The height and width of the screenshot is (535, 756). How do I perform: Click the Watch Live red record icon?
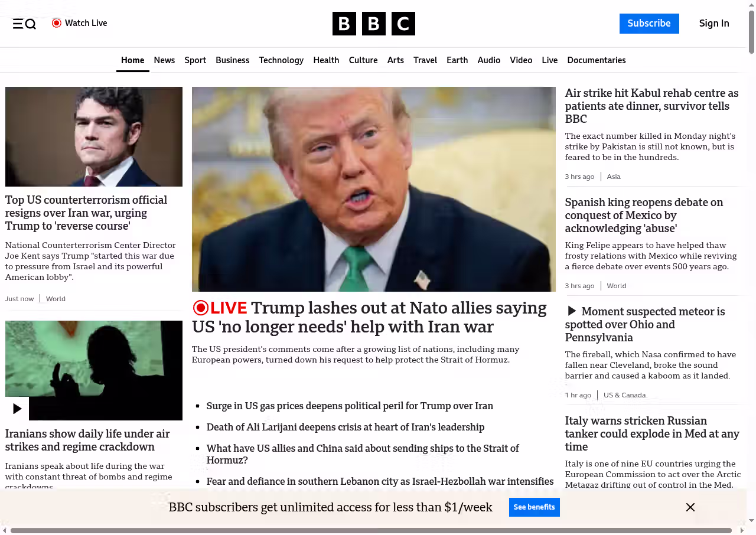[57, 23]
